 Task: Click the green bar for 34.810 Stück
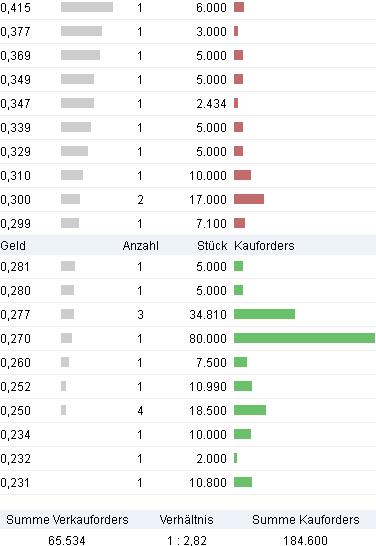click(x=264, y=314)
